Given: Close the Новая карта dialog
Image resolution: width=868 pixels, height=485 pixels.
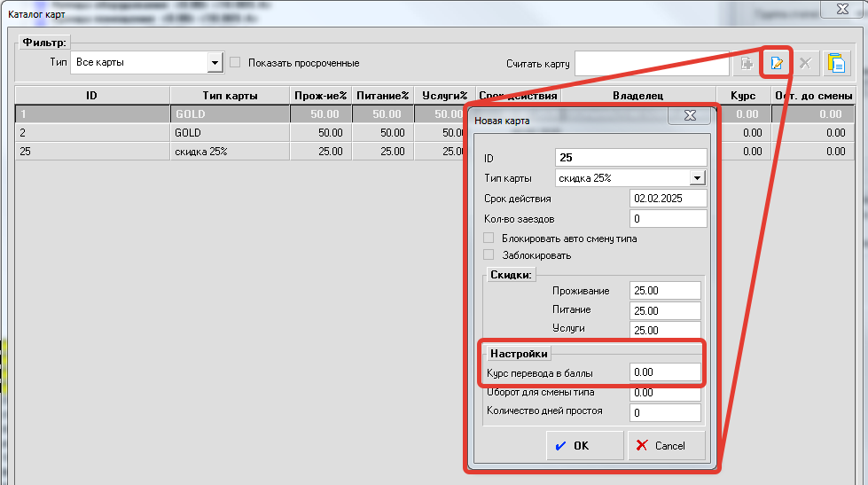Looking at the screenshot, I should (688, 115).
